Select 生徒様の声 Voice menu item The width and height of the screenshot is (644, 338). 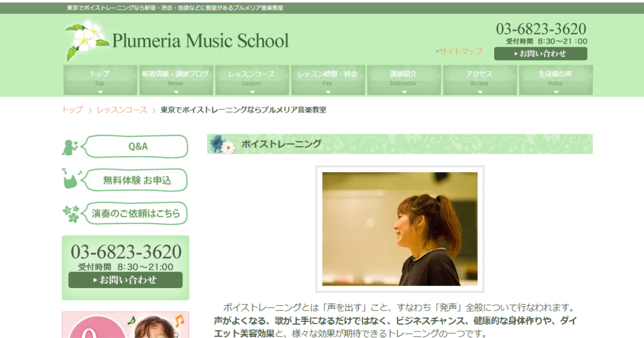pyautogui.click(x=555, y=80)
